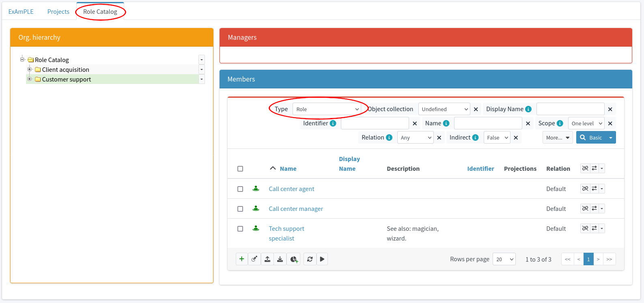This screenshot has height=303, width=644.
Task: Click the Identifier filter input field
Action: click(375, 123)
